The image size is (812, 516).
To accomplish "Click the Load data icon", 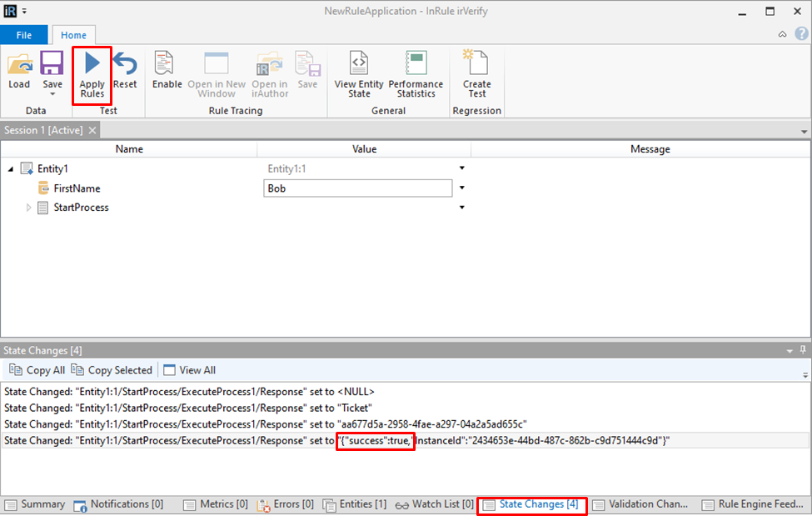I will tap(19, 65).
